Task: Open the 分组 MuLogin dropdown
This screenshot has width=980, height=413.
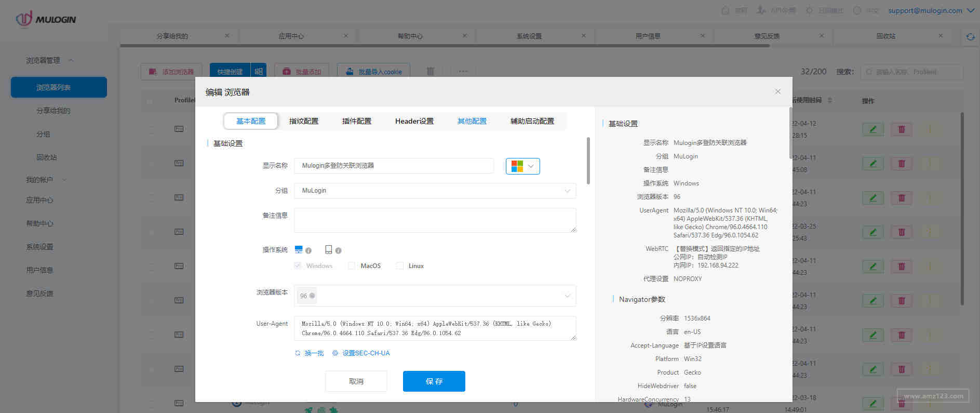Action: (435, 191)
